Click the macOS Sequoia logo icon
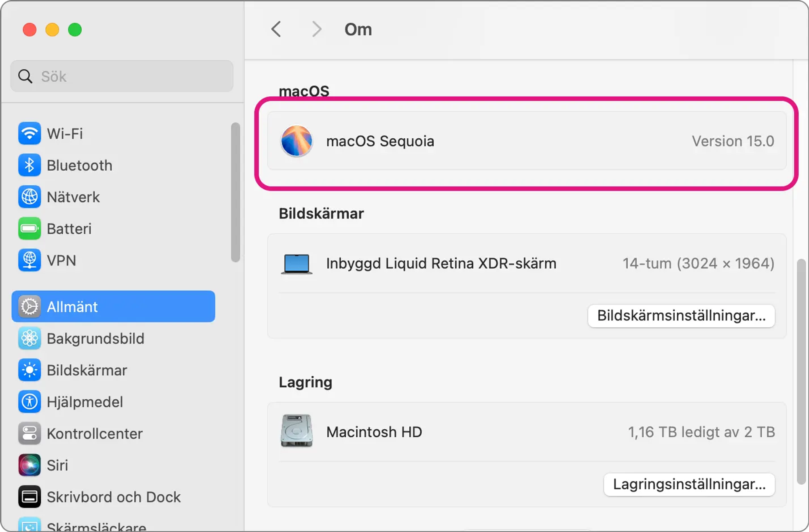 click(296, 141)
